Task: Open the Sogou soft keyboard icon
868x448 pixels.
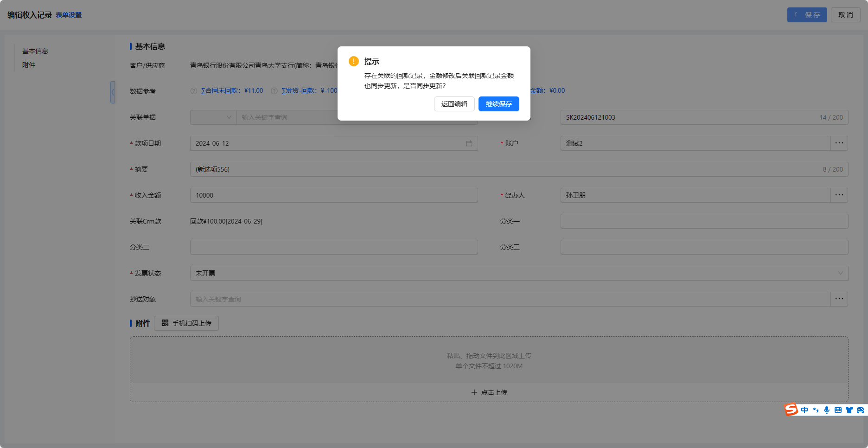Action: pyautogui.click(x=838, y=410)
